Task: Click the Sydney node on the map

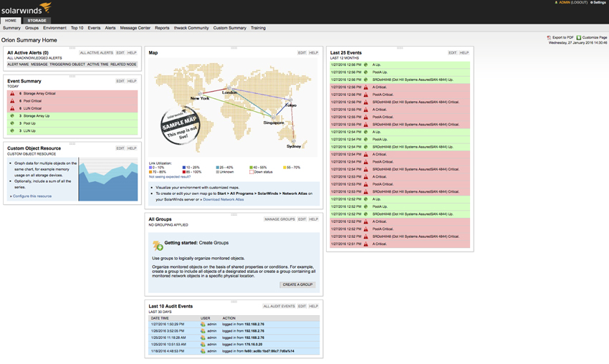Action: [294, 141]
